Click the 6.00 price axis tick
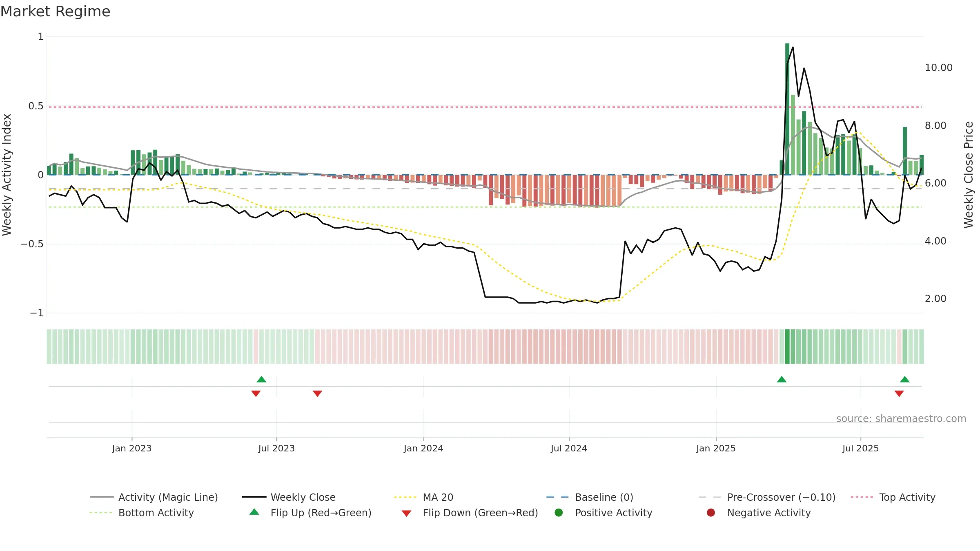980x551 pixels. pyautogui.click(x=935, y=183)
